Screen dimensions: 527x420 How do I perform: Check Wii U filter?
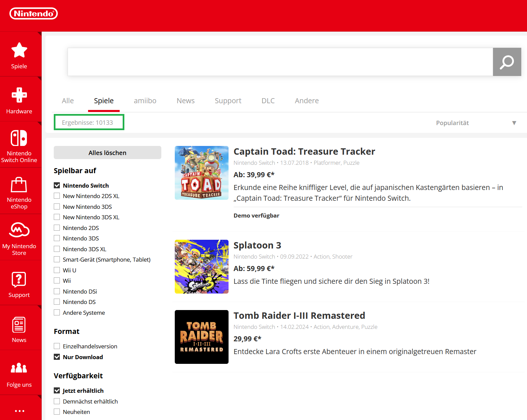pos(57,270)
